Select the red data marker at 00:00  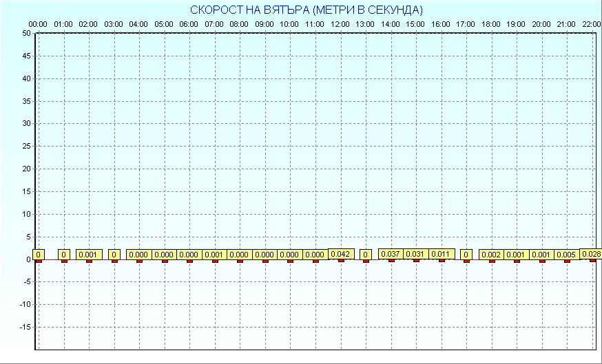click(39, 261)
